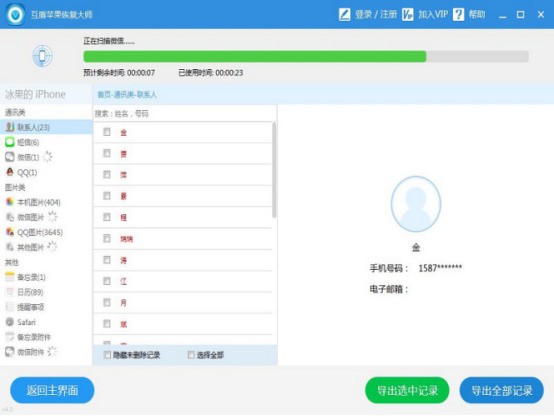Click the 返回主界面 button
The height and width of the screenshot is (416, 554).
(52, 390)
